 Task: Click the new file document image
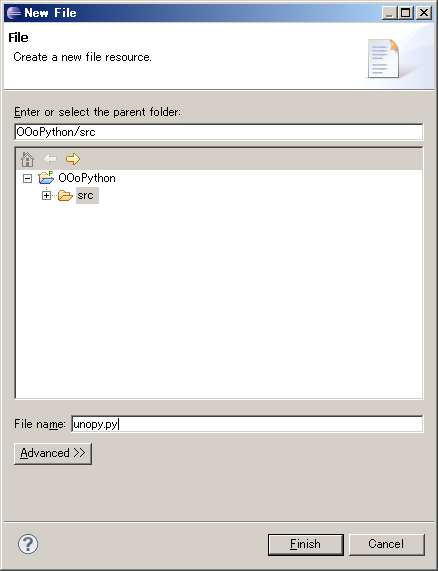[383, 58]
